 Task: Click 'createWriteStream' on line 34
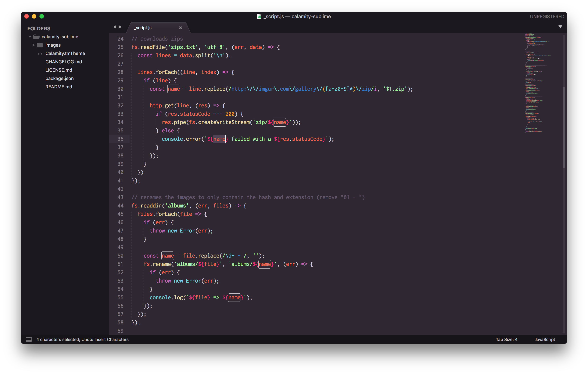[224, 122]
